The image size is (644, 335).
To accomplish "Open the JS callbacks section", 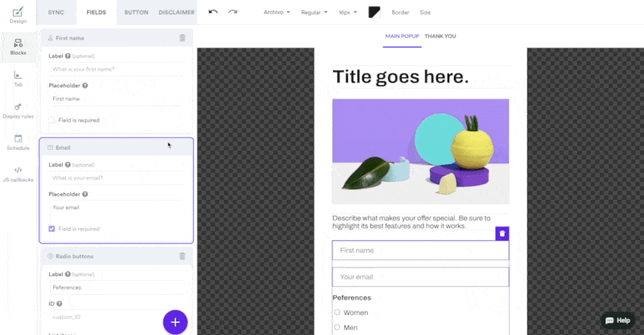I will (x=18, y=174).
